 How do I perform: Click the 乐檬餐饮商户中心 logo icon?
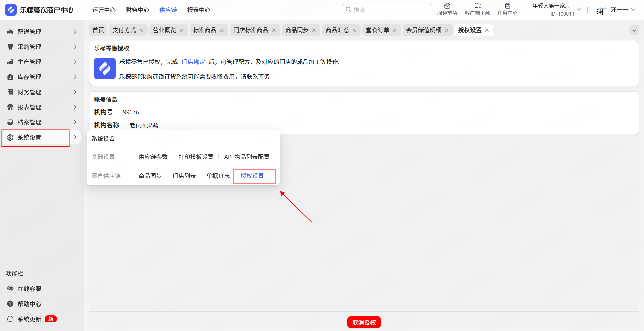(11, 10)
